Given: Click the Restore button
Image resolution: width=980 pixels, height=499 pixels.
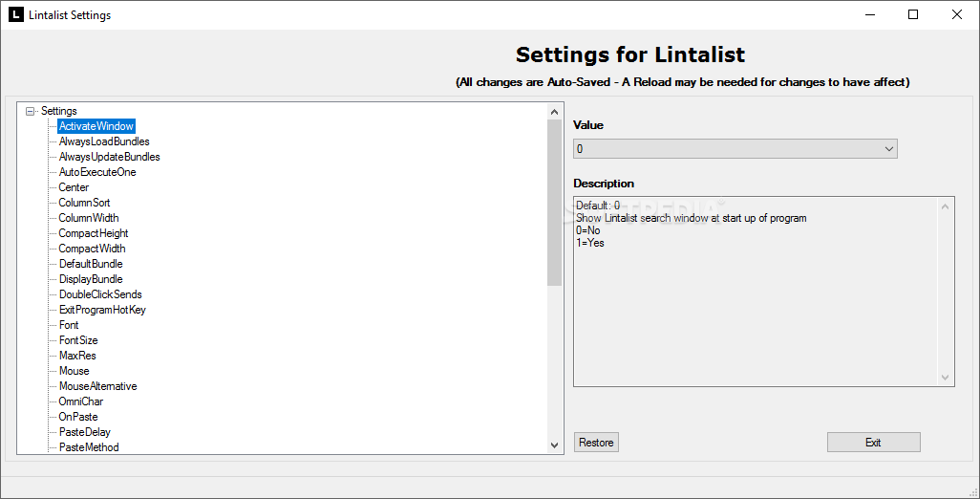Looking at the screenshot, I should click(x=596, y=443).
